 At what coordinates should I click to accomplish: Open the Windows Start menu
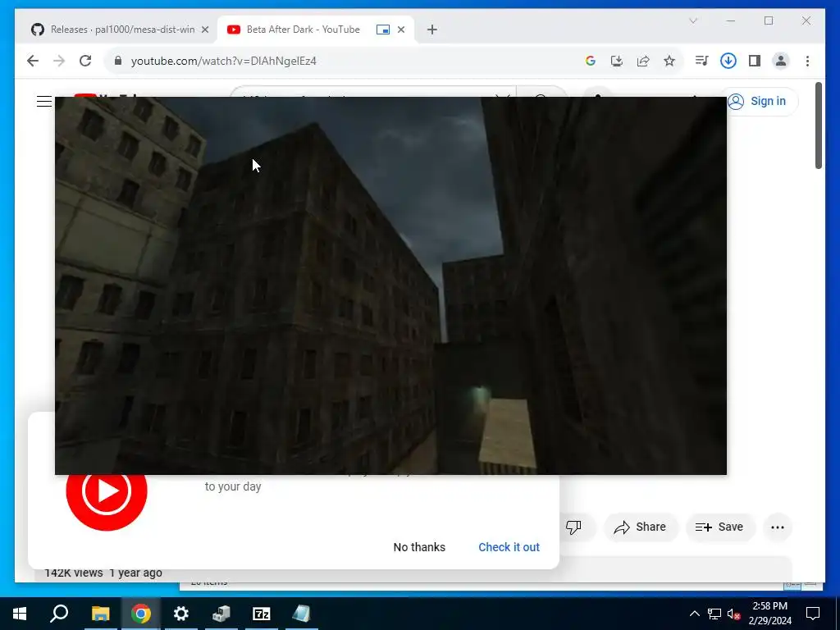tap(20, 614)
